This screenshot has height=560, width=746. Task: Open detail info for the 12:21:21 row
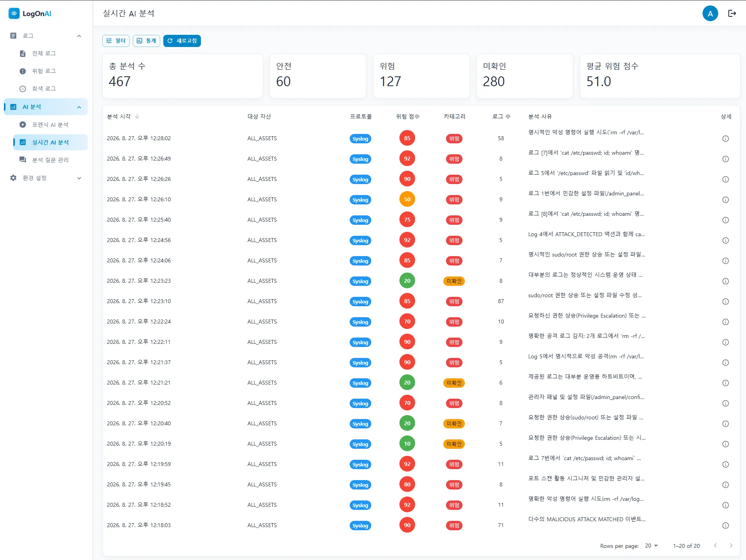click(x=725, y=383)
